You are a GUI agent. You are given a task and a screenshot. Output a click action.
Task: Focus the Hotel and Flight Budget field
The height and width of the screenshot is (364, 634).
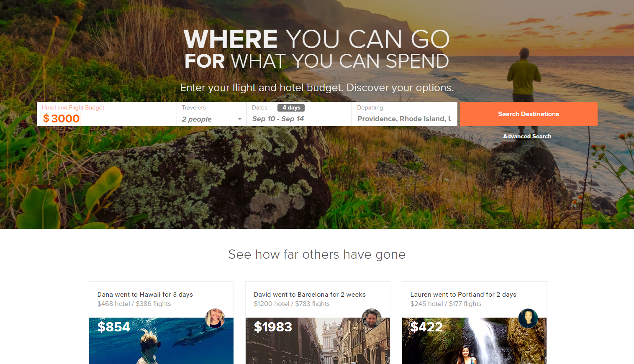click(107, 114)
